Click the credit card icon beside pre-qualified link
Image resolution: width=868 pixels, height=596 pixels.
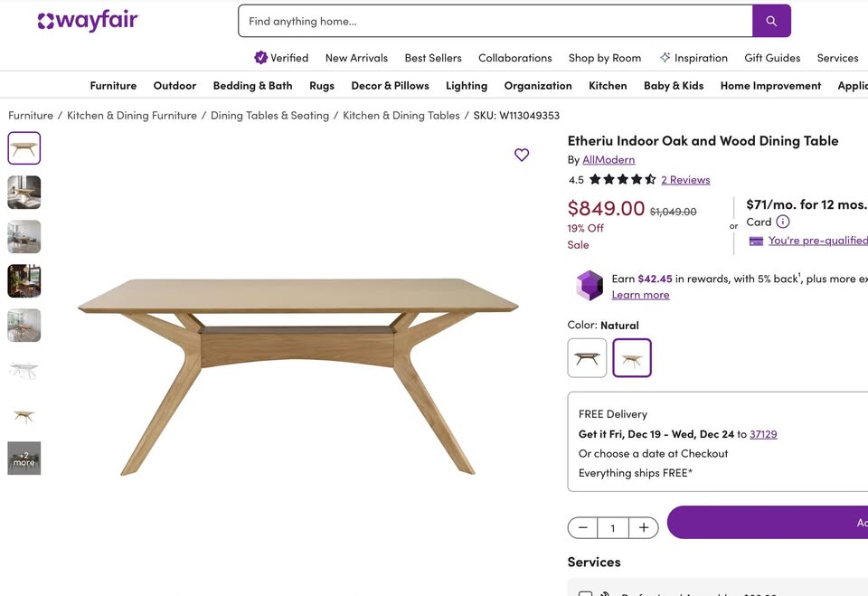click(756, 240)
